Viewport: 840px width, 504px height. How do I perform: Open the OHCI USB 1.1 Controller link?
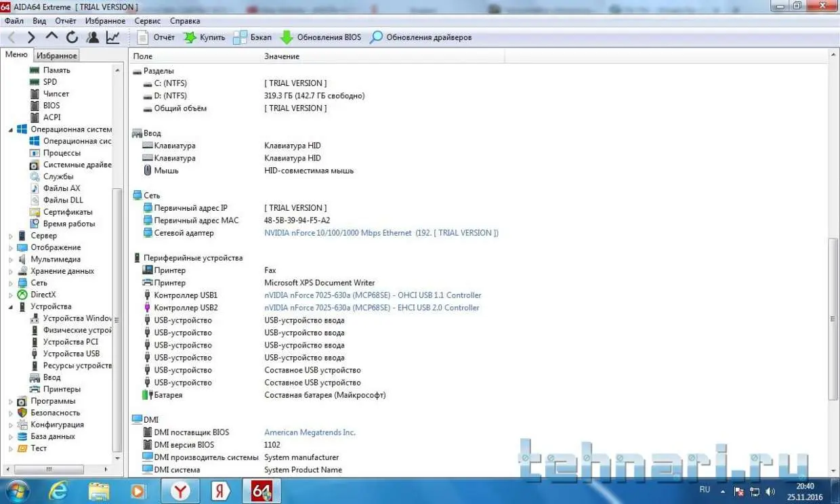point(373,295)
